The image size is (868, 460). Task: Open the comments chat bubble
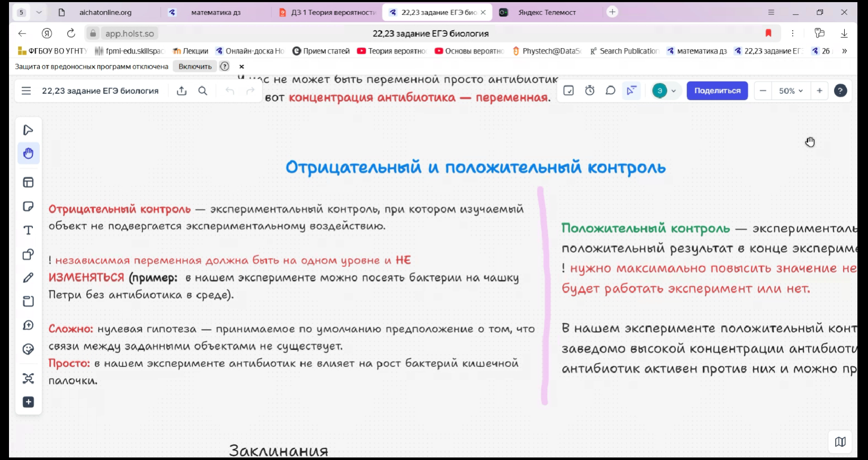[x=610, y=91]
